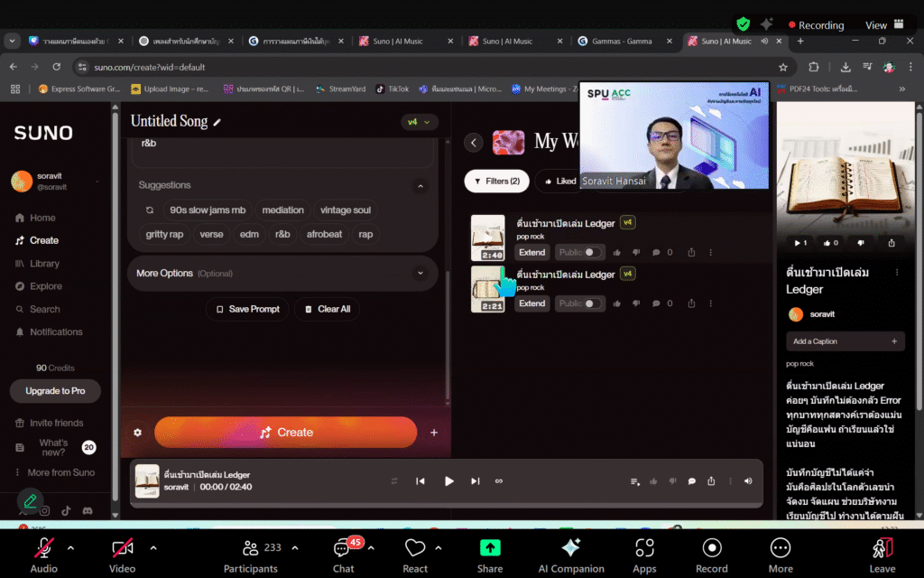Toggle shuffle in the player bar
This screenshot has height=578, width=924.
pos(394,481)
